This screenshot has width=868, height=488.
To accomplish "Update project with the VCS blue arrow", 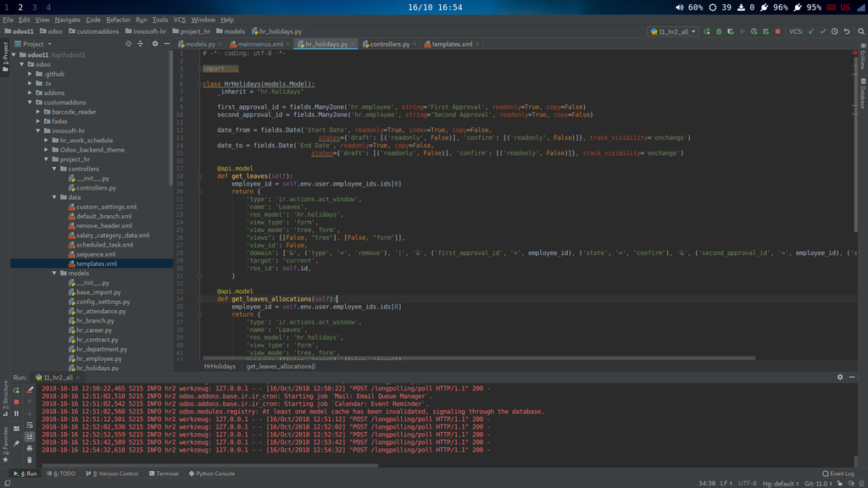I will (811, 31).
